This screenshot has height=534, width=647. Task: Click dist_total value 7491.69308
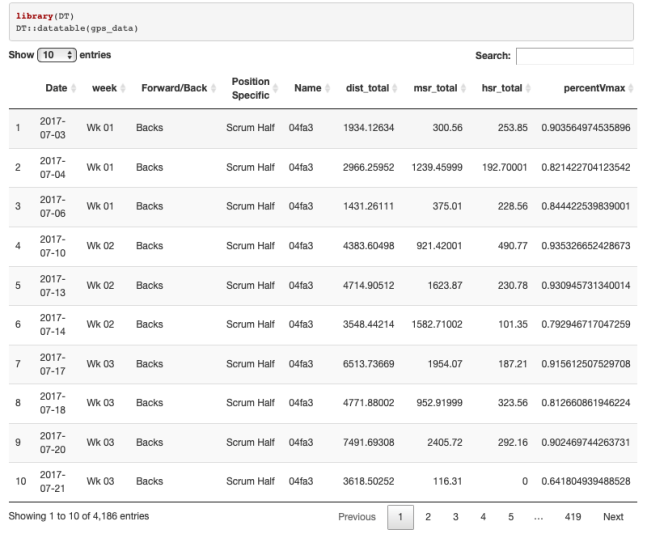368,442
